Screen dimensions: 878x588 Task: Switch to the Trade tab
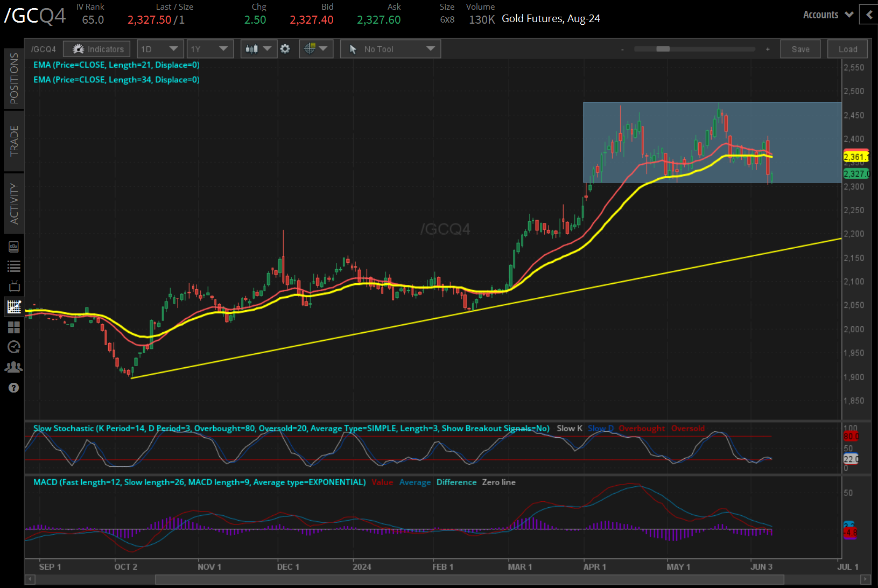(14, 141)
